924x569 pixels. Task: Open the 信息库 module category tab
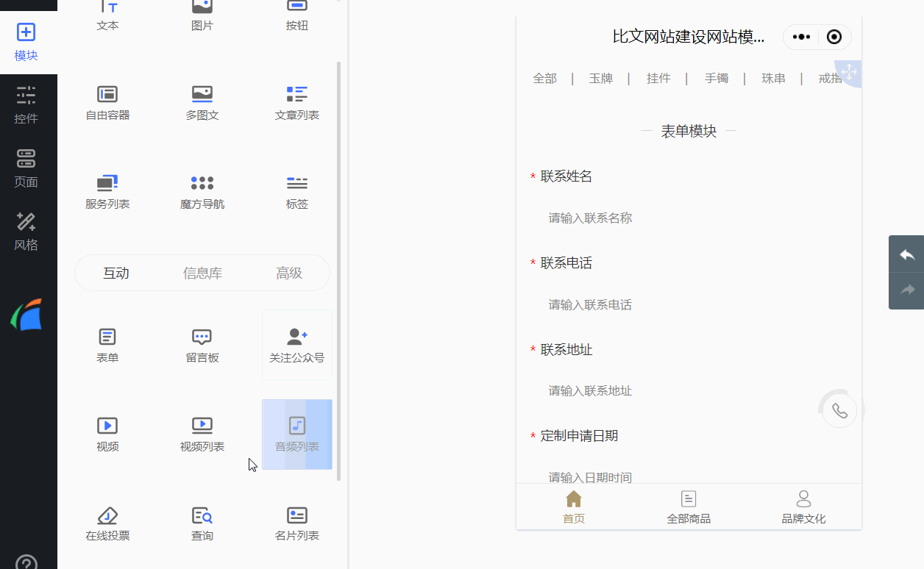(x=202, y=272)
